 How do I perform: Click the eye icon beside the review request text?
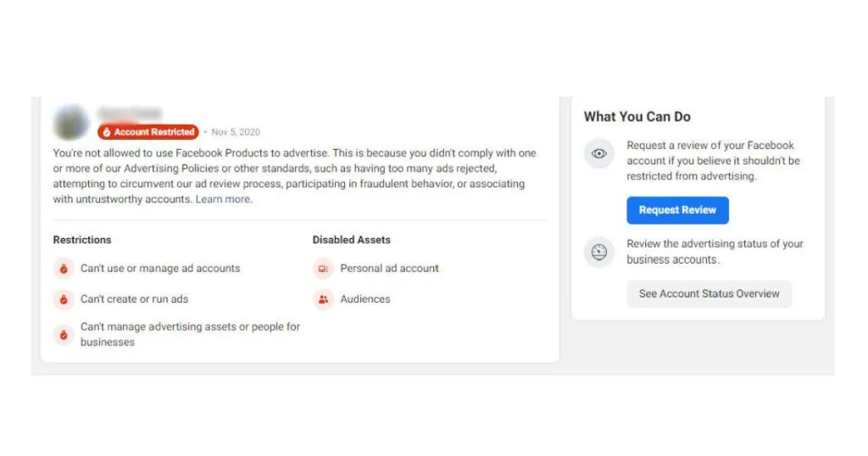click(599, 153)
